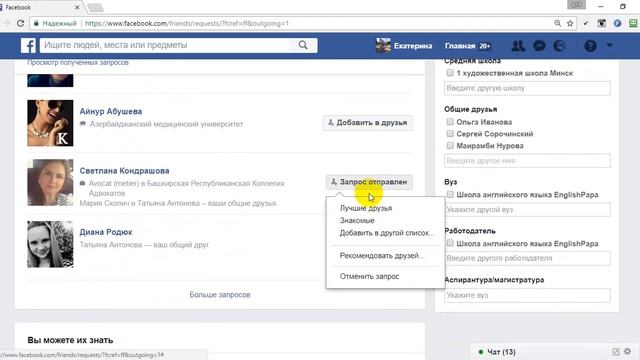Image resolution: width=640 pixels, height=360 pixels.
Task: Click the search magnifier button
Action: pyautogui.click(x=303, y=45)
